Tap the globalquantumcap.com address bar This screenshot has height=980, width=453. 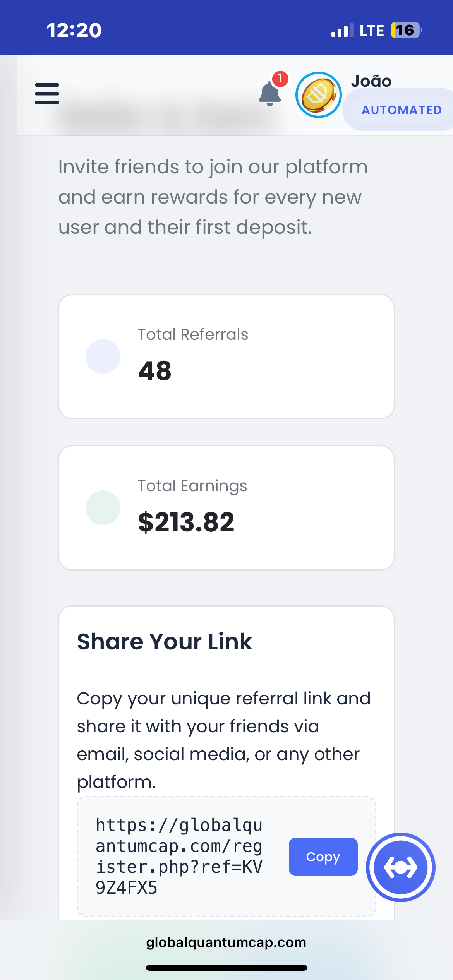(x=226, y=942)
